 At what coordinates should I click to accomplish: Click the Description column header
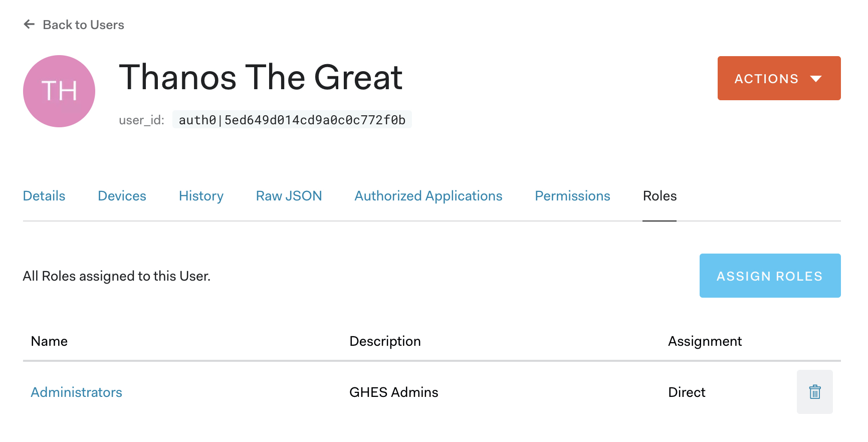pyautogui.click(x=385, y=341)
